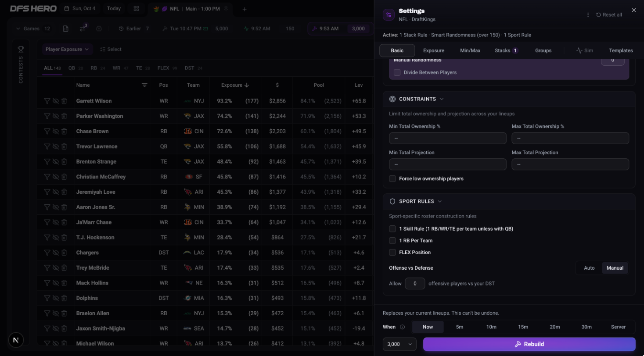Hide Parker Washington with the eye icon

pyautogui.click(x=55, y=116)
